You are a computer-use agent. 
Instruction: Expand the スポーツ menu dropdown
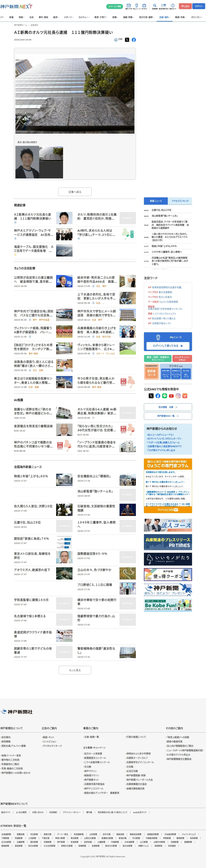69,17
